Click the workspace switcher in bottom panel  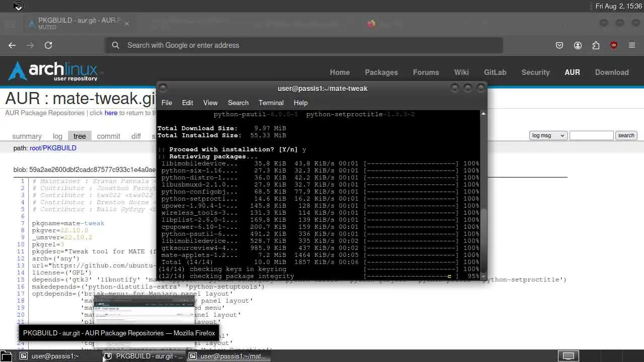click(568, 356)
